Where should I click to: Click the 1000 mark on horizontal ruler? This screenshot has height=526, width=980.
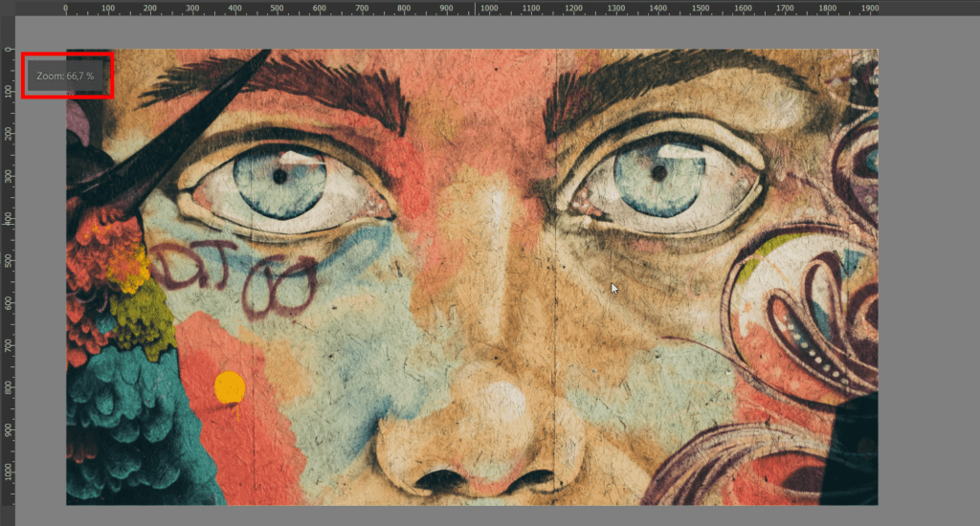(489, 8)
